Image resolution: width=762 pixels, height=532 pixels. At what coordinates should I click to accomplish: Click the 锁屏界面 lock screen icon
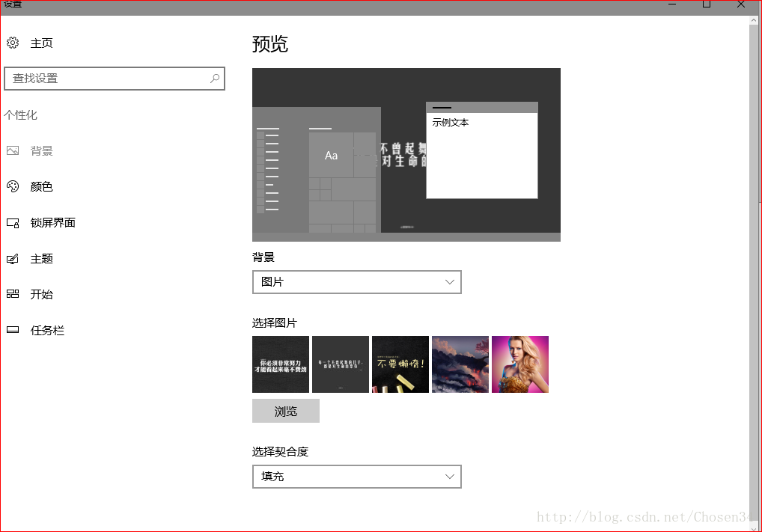(x=12, y=222)
